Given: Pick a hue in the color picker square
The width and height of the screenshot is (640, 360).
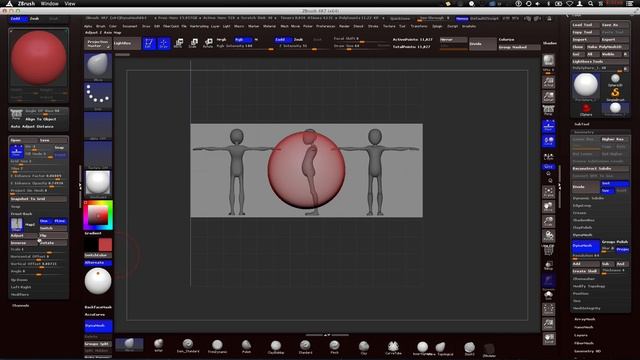Looking at the screenshot, I should (x=98, y=215).
